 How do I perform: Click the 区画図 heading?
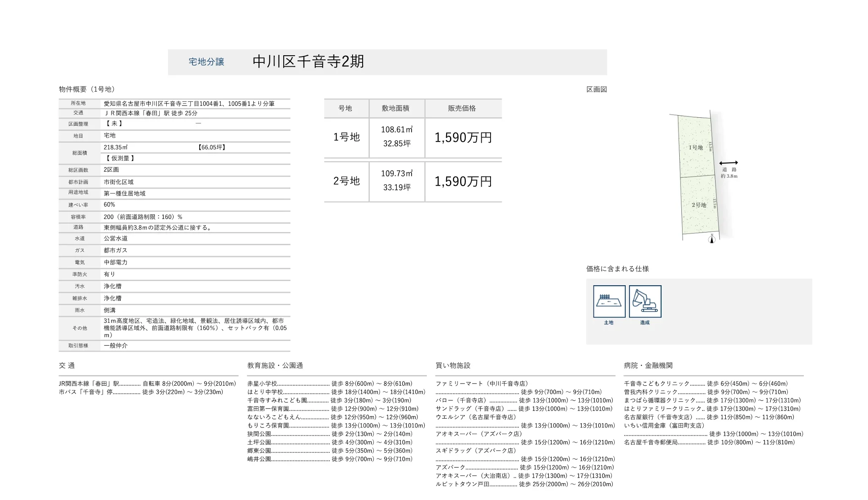[x=597, y=89]
